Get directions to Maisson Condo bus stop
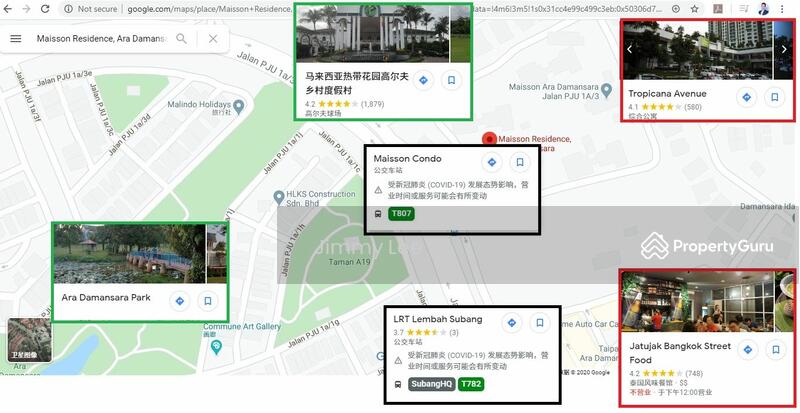Image resolution: width=800 pixels, height=413 pixels. [x=492, y=162]
